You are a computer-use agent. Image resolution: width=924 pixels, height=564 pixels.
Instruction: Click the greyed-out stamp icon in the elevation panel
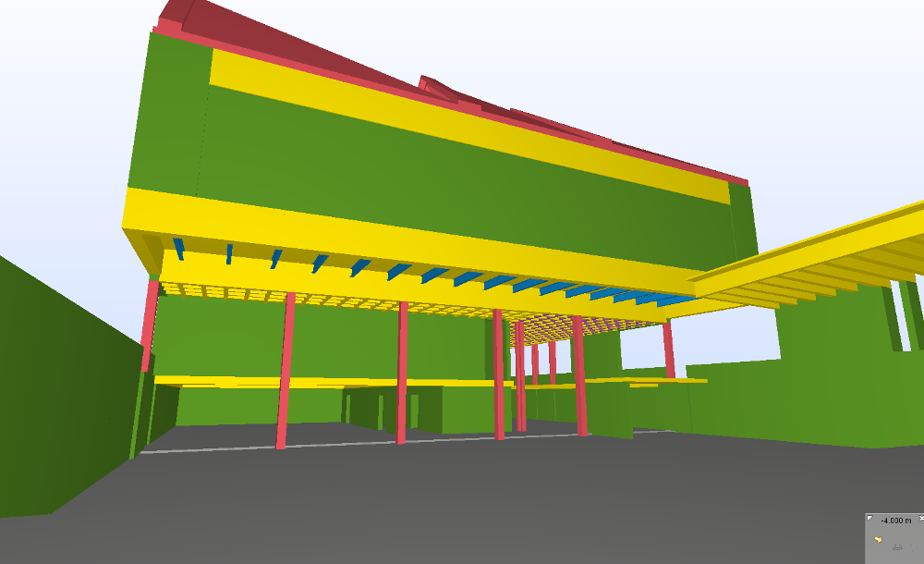[897, 546]
